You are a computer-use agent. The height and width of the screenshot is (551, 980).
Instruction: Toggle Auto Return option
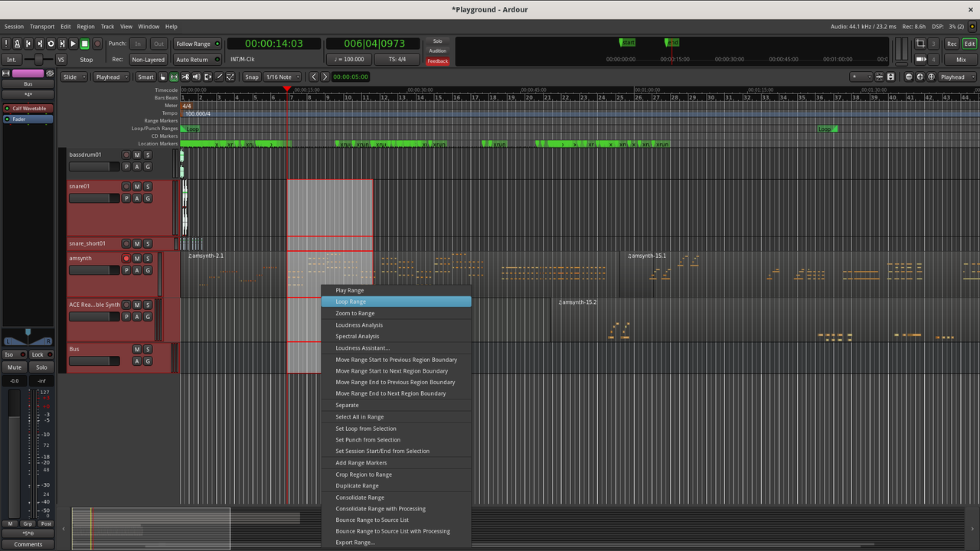coord(198,59)
